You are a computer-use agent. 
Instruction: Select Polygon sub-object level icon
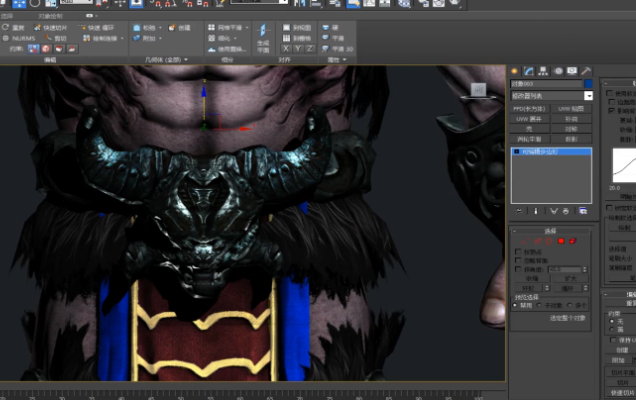tap(563, 241)
